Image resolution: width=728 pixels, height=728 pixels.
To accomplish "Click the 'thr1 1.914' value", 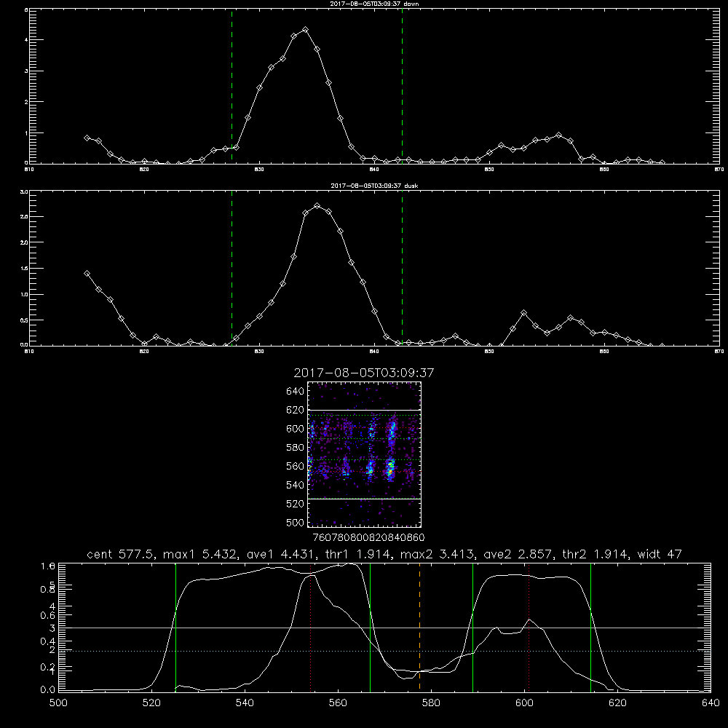I will pyautogui.click(x=357, y=554).
